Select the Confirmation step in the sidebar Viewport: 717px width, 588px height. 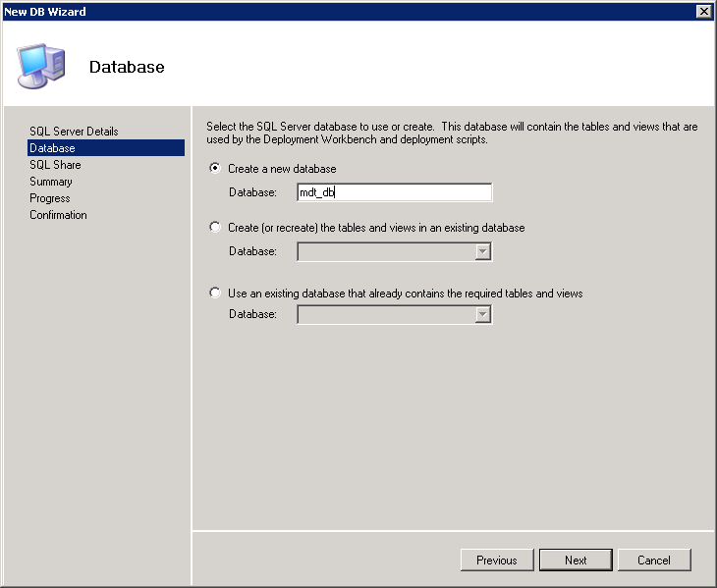[x=58, y=215]
